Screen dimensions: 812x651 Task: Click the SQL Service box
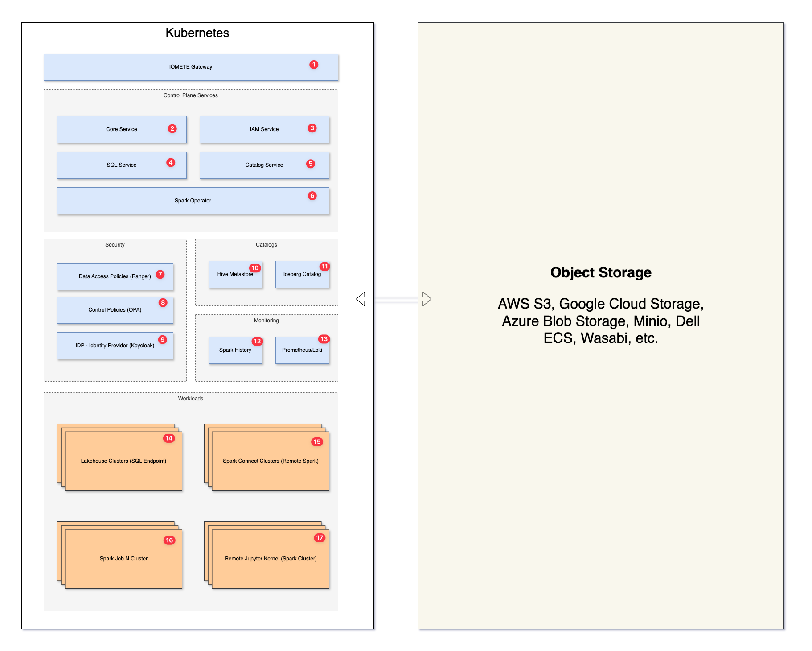(122, 165)
